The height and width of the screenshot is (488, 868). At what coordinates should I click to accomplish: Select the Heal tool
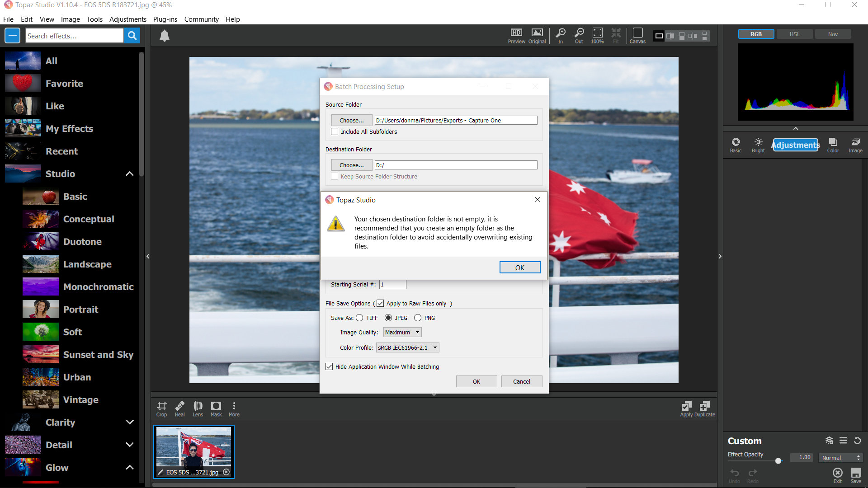[x=180, y=408]
